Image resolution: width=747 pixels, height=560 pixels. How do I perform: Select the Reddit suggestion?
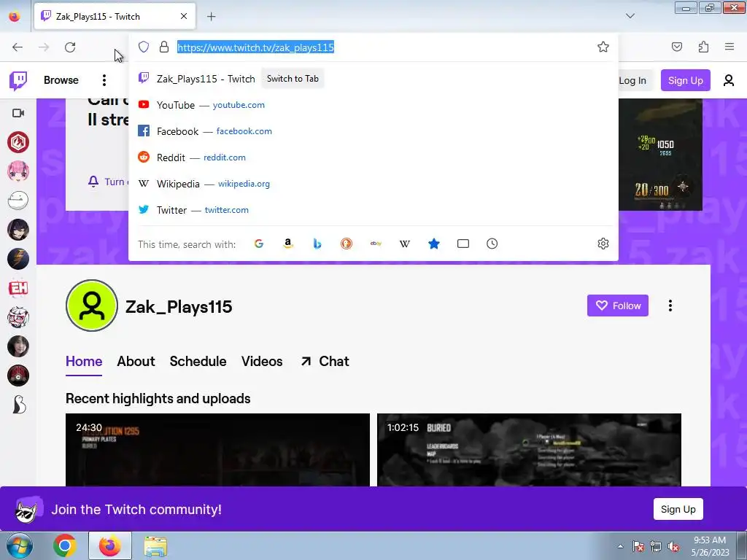[373, 157]
